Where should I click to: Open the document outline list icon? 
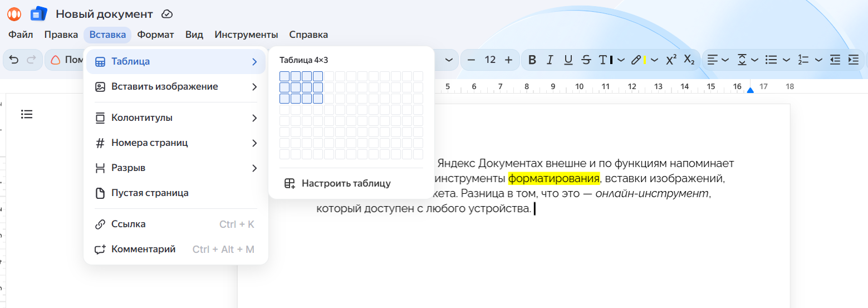27,114
